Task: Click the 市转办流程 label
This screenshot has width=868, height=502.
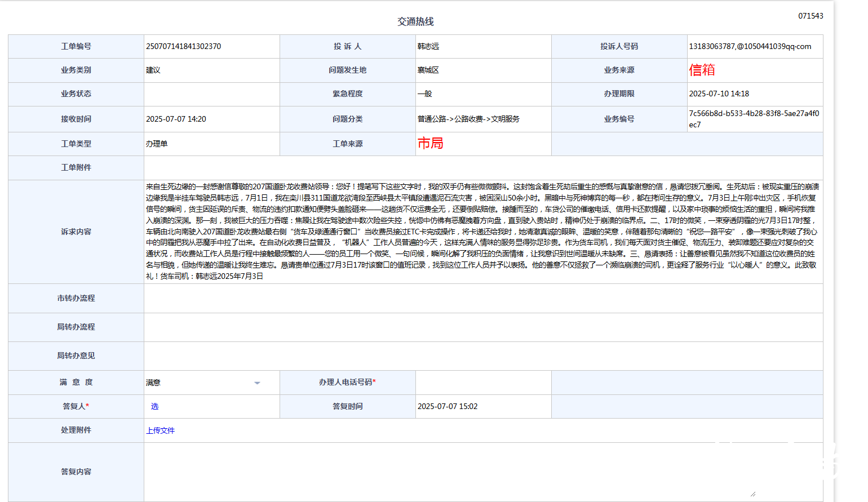Action: pyautogui.click(x=76, y=298)
